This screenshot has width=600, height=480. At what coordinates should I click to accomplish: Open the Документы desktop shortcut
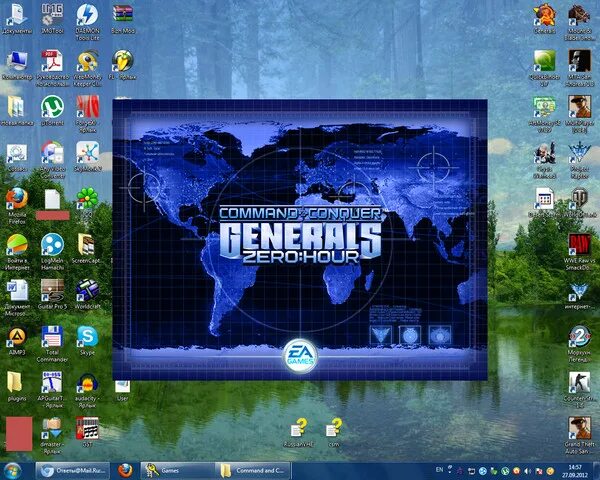[x=17, y=15]
